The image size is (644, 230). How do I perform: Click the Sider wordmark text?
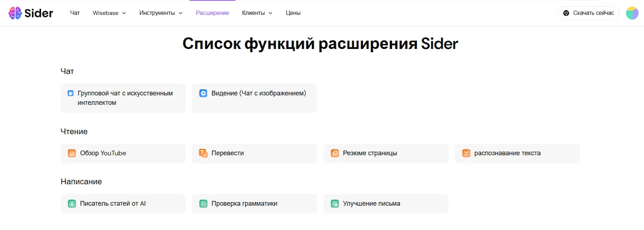[x=39, y=13]
